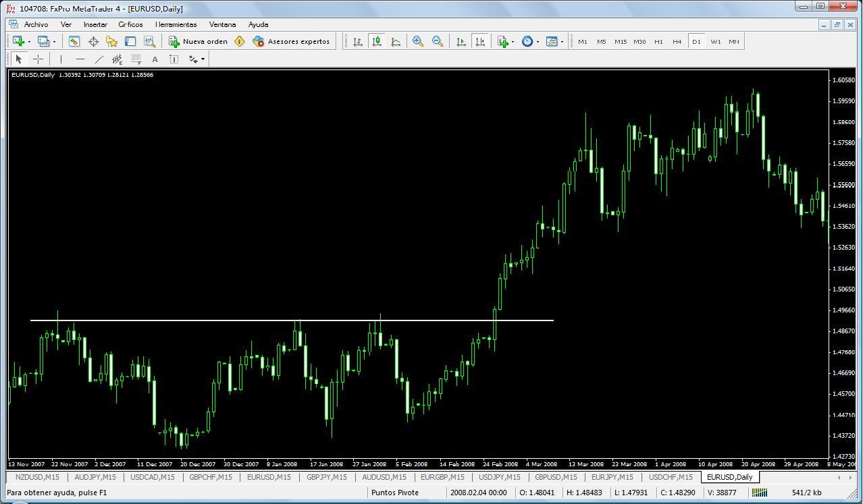Open the arrows objects tool

(192, 59)
